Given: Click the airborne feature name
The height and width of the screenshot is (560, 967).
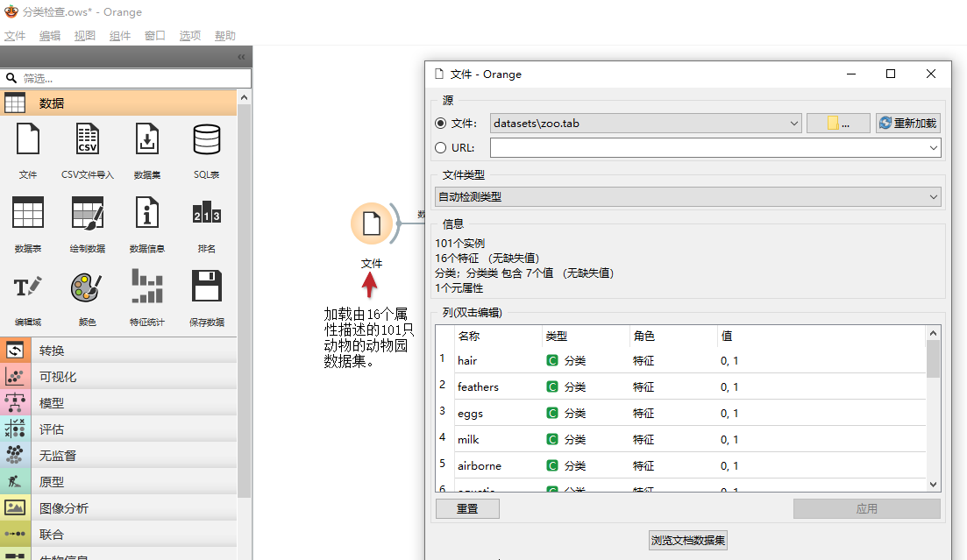Looking at the screenshot, I should pos(480,466).
